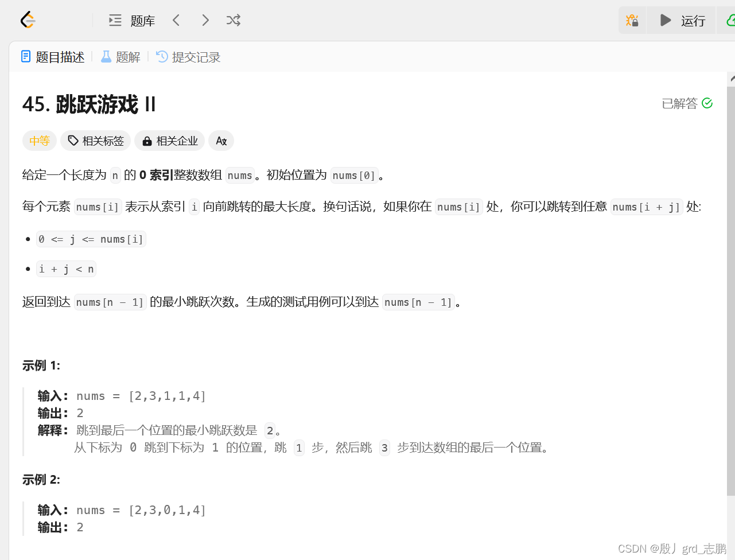Go to next problem arrow
The image size is (735, 560).
pyautogui.click(x=205, y=20)
